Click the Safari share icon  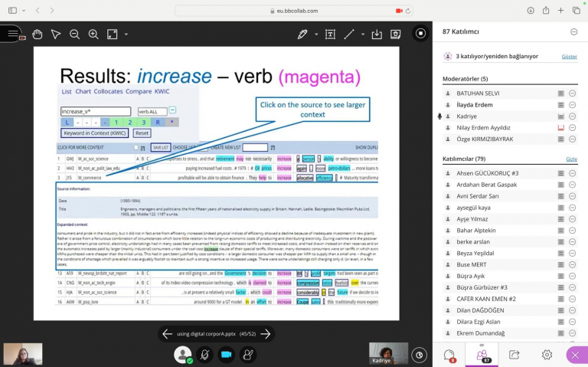[546, 11]
